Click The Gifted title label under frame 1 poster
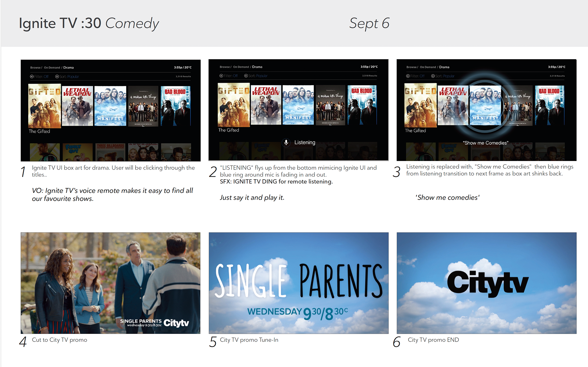 [x=39, y=132]
